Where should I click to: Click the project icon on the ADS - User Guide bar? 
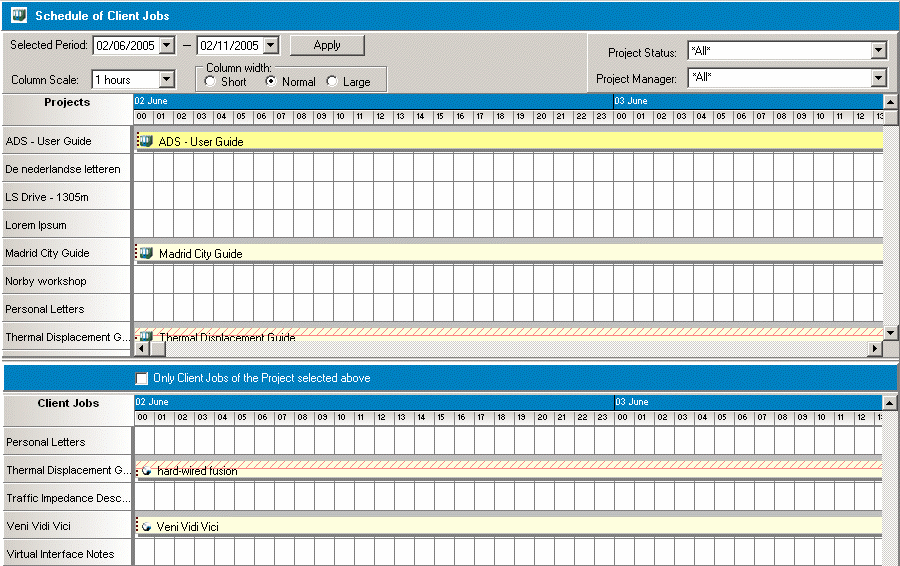pyautogui.click(x=146, y=141)
